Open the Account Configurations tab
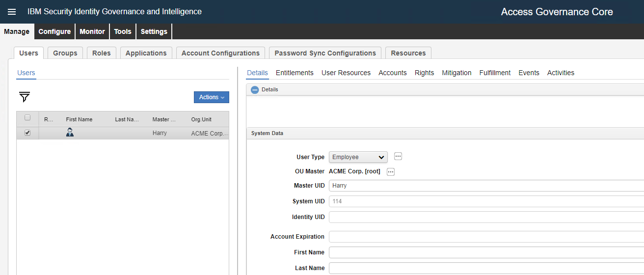 pyautogui.click(x=220, y=53)
